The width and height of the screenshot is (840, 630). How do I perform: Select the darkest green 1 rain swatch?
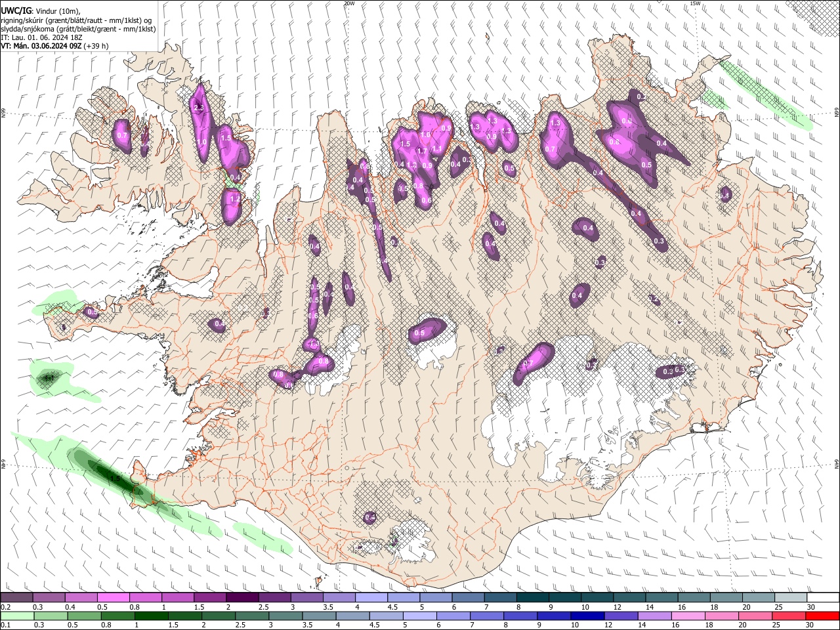151,616
